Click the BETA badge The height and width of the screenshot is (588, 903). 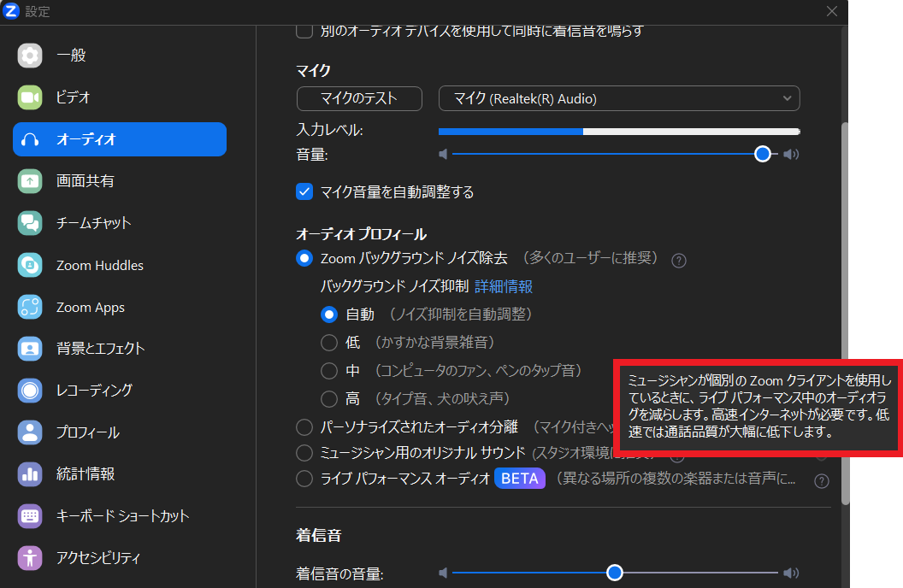coord(519,479)
